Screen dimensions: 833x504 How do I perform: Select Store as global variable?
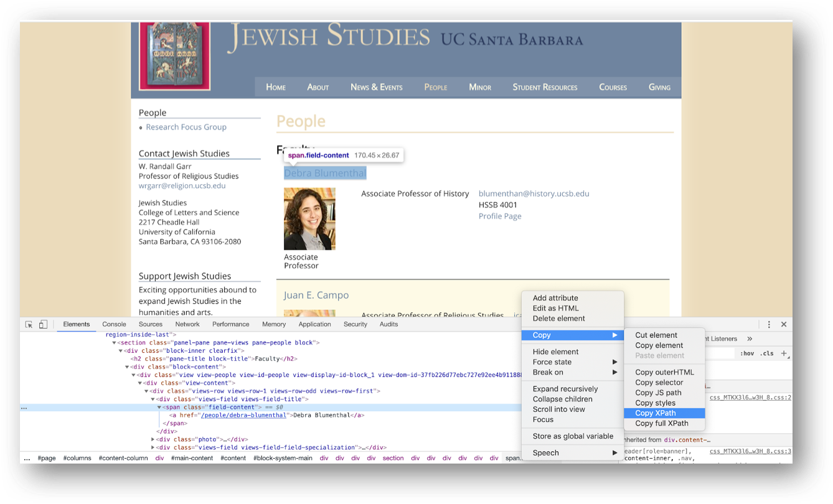point(572,436)
